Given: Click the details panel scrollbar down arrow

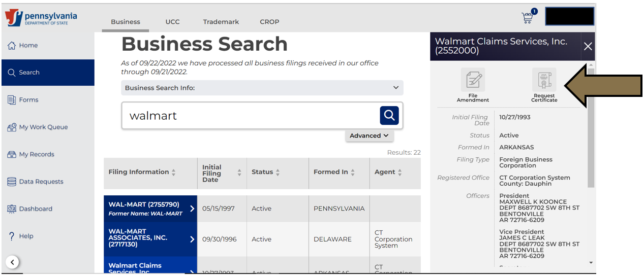Looking at the screenshot, I should (x=591, y=262).
